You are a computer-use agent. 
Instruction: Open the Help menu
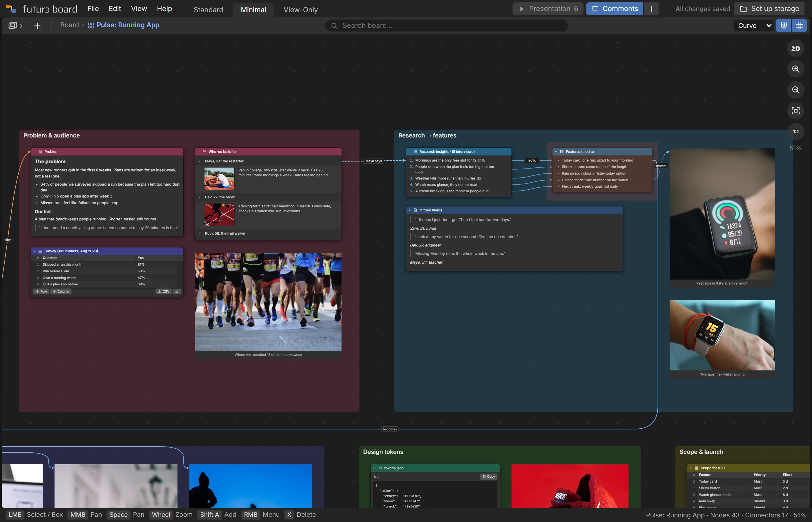164,9
